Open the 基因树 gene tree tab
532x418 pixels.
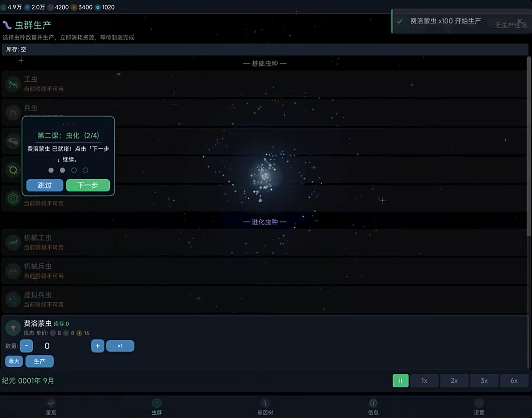[x=265, y=407]
